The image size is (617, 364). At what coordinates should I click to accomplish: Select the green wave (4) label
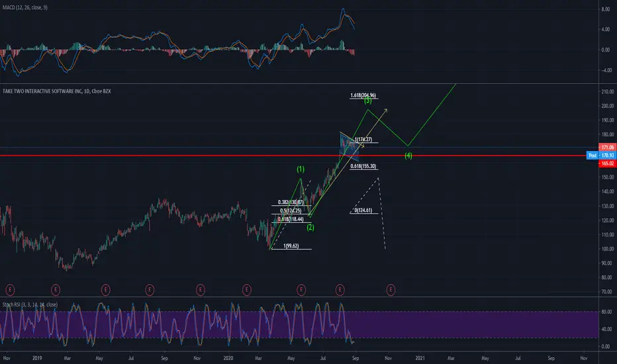(408, 156)
